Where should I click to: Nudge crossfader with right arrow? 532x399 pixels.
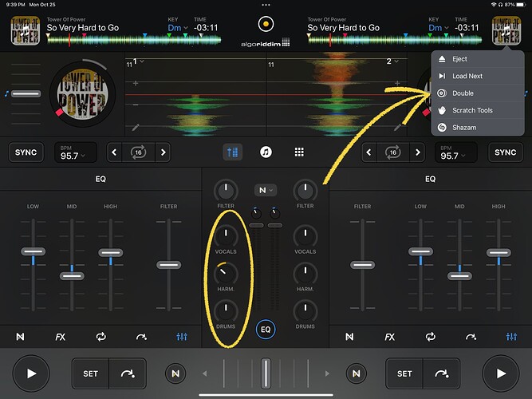click(327, 373)
